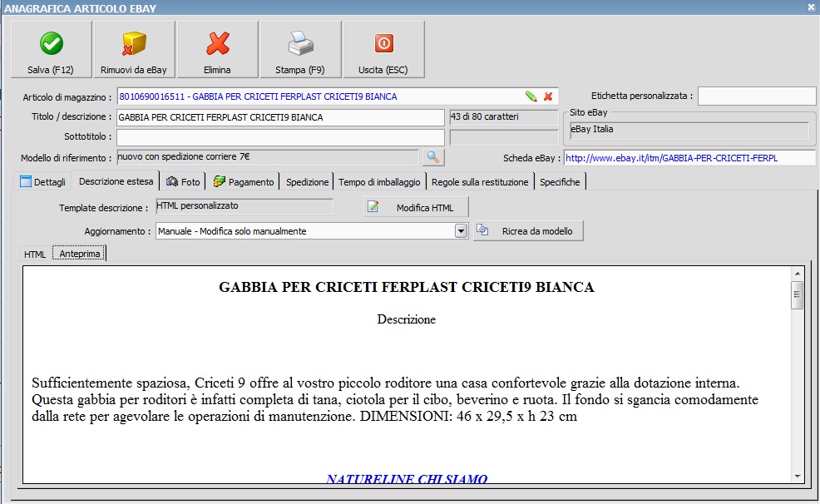820x504 pixels.
Task: Click NATURELINE CHI SIAMO link
Action: coord(407,478)
